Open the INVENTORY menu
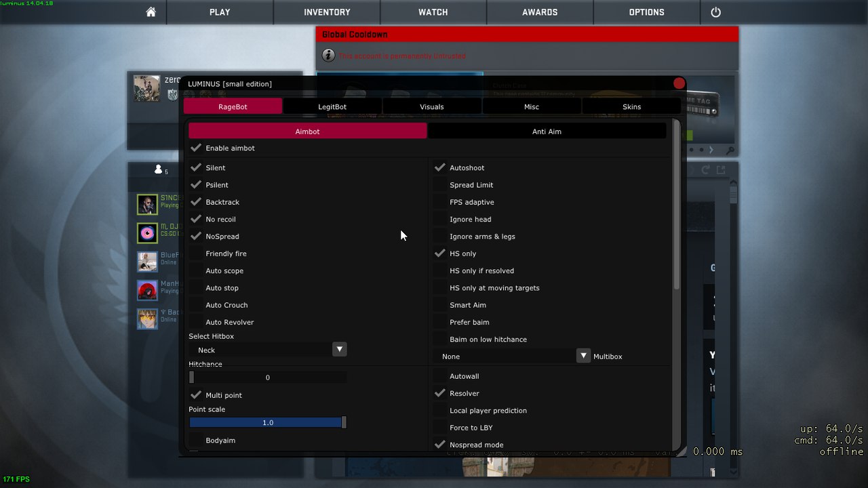The width and height of the screenshot is (868, 488). (x=327, y=12)
